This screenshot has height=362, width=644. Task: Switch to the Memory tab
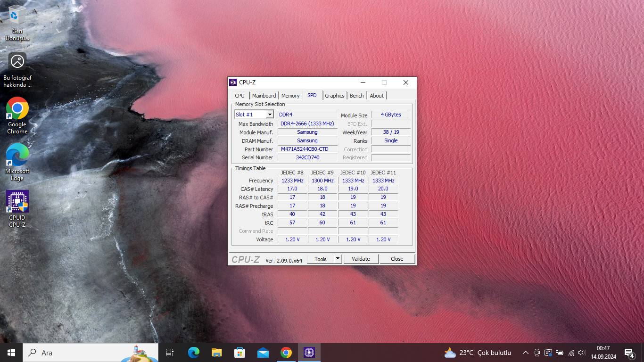(x=290, y=96)
